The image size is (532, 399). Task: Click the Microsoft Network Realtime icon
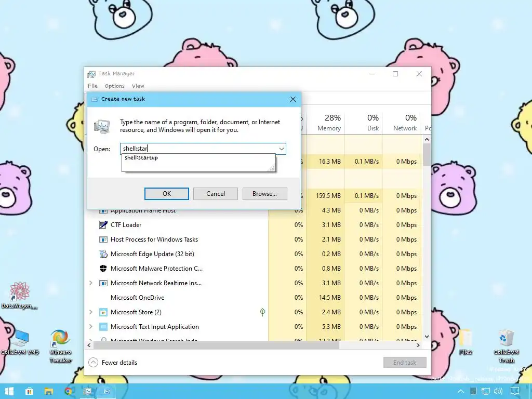103,283
